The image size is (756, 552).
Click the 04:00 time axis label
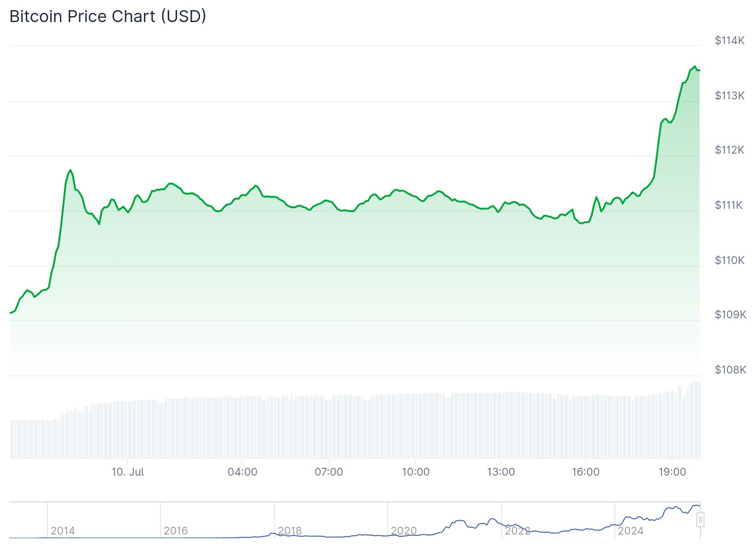click(242, 472)
